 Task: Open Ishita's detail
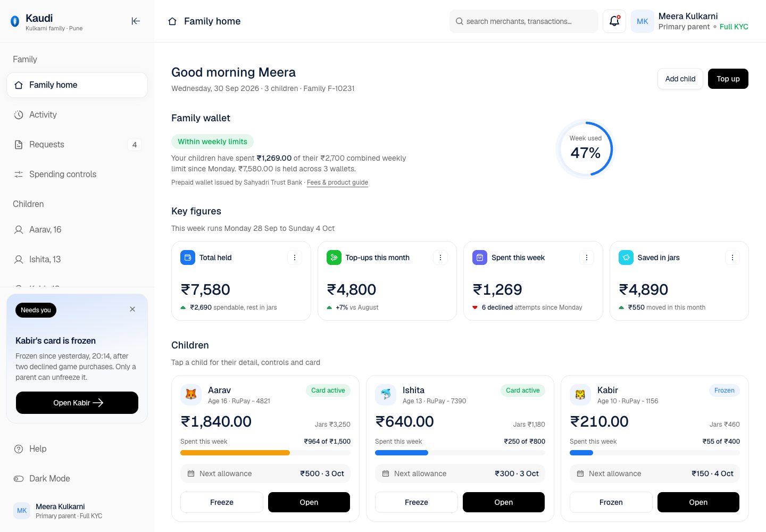504,502
